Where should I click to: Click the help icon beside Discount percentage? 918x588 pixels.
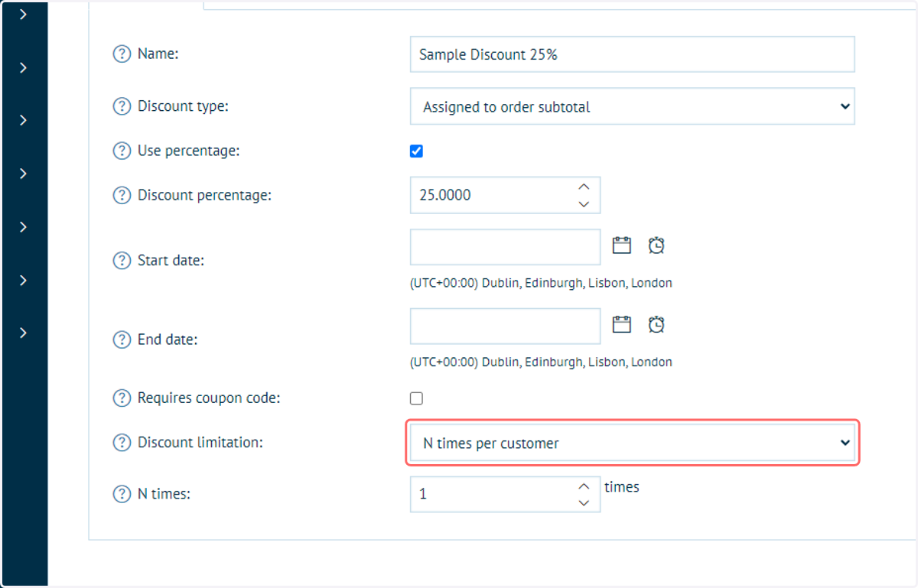[x=122, y=195]
